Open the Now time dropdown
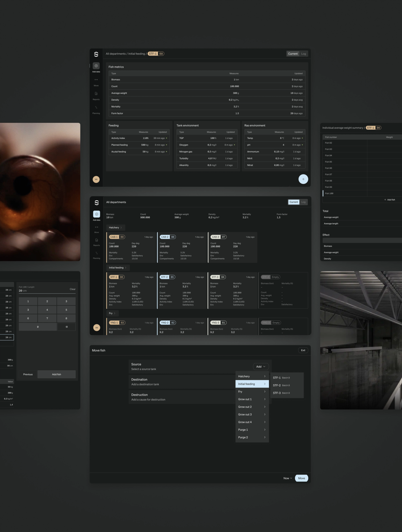The image size is (402, 532). click(288, 478)
